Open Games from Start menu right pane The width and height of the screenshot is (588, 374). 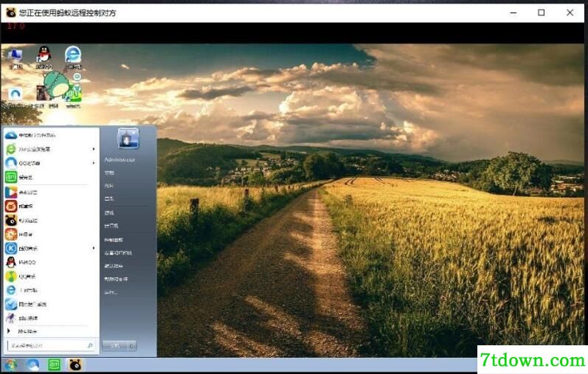click(109, 212)
